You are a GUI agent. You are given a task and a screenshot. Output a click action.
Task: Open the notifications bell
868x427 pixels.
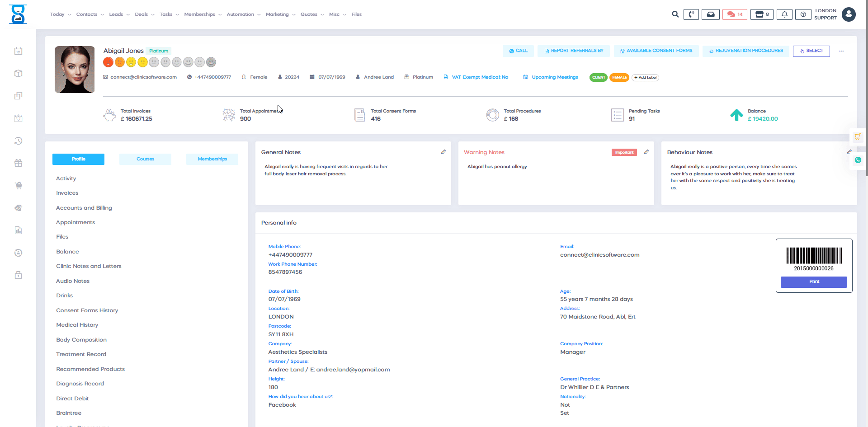(784, 14)
